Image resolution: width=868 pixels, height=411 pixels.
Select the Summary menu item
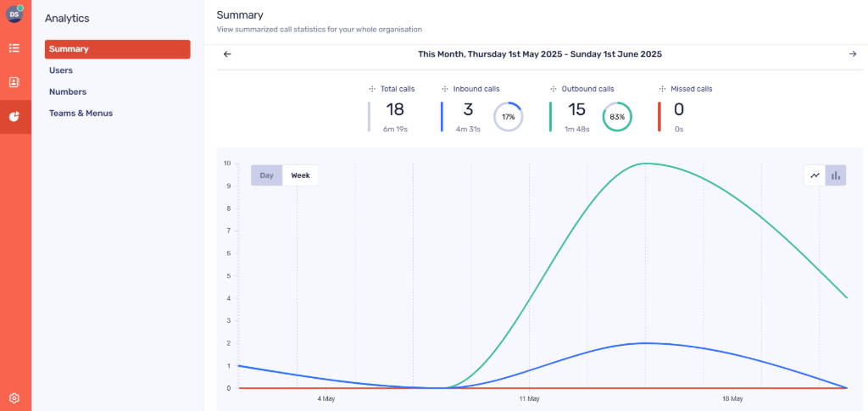117,49
